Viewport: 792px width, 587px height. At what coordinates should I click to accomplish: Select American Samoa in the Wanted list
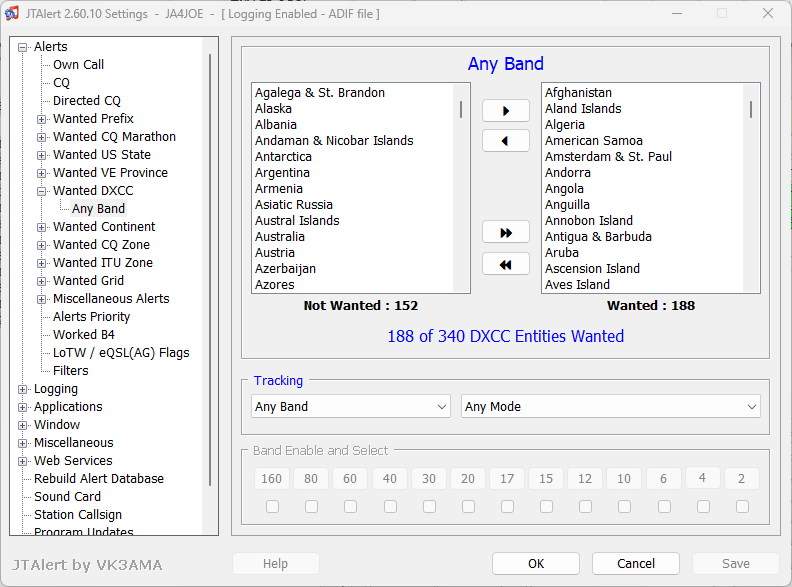point(594,140)
